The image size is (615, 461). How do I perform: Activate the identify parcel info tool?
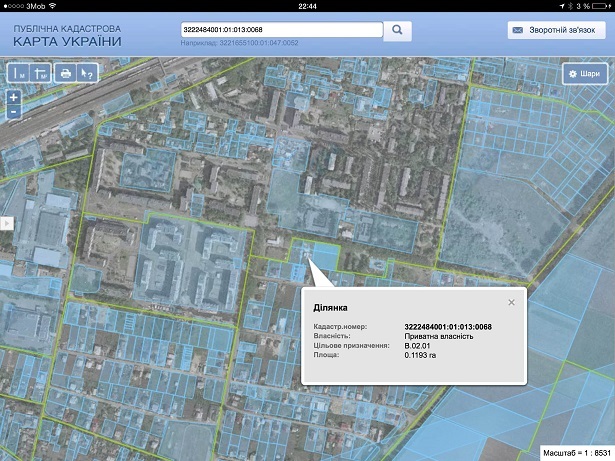click(x=87, y=73)
